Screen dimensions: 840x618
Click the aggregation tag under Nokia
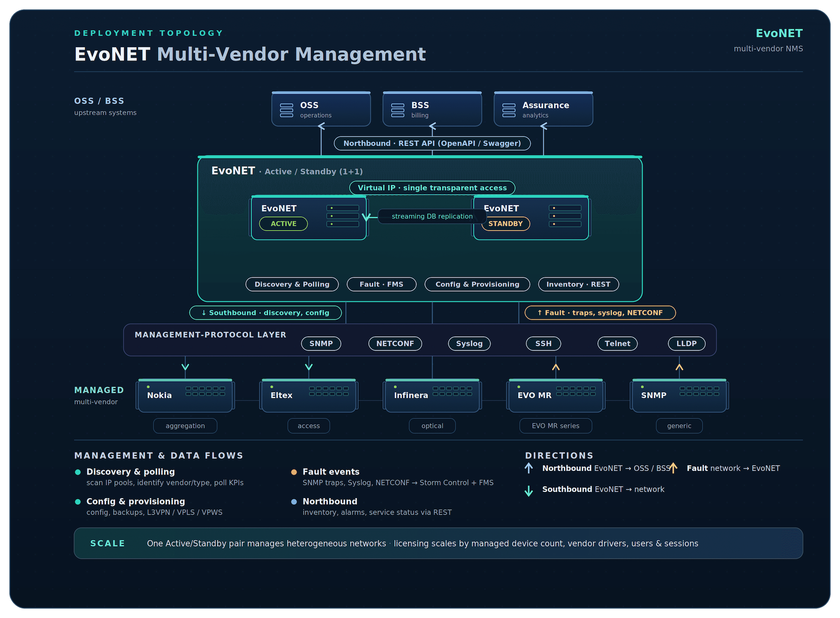pos(185,426)
